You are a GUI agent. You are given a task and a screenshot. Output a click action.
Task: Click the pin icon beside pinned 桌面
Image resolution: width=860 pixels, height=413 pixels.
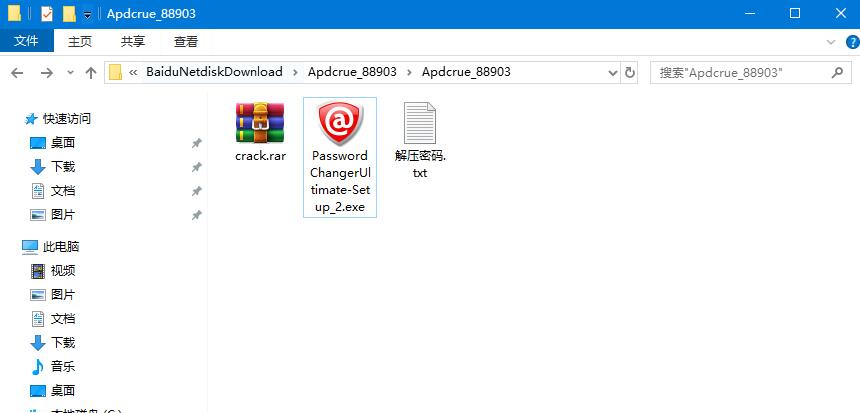[196, 143]
